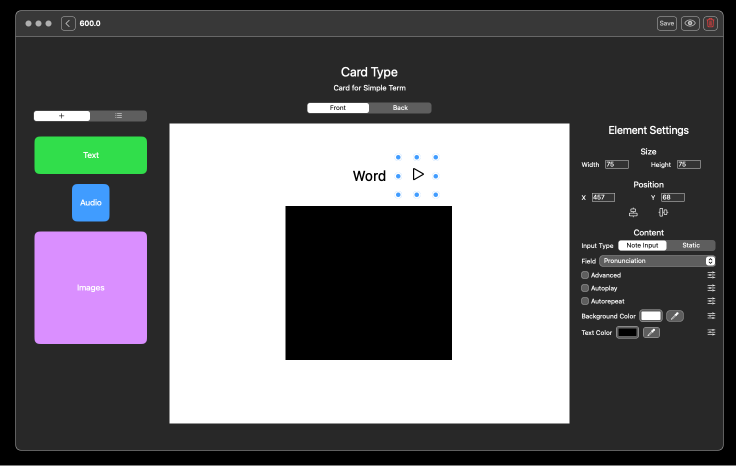Click the red trash delete icon

click(710, 23)
